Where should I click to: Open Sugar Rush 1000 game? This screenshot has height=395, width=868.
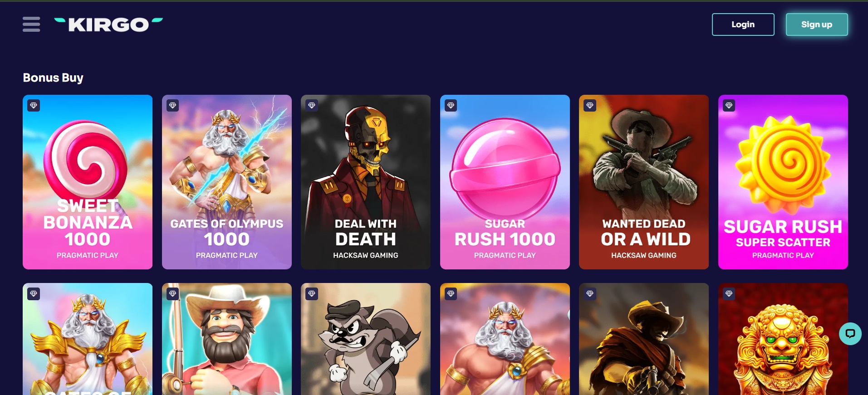pyautogui.click(x=505, y=182)
